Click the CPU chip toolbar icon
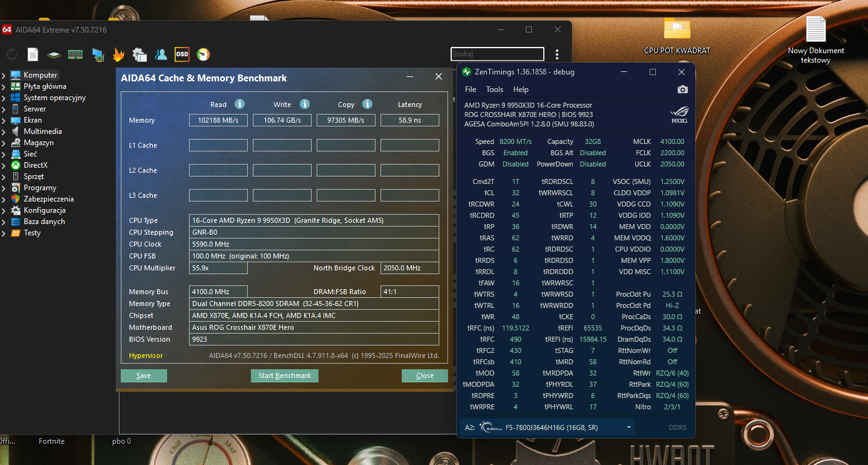The width and height of the screenshot is (868, 465). click(54, 54)
